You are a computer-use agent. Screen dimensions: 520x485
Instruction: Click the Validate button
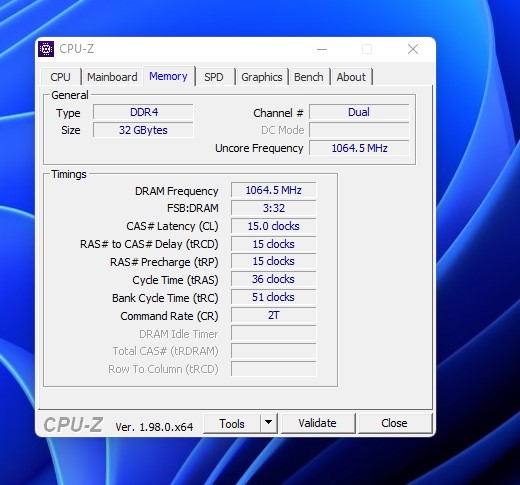(317, 423)
